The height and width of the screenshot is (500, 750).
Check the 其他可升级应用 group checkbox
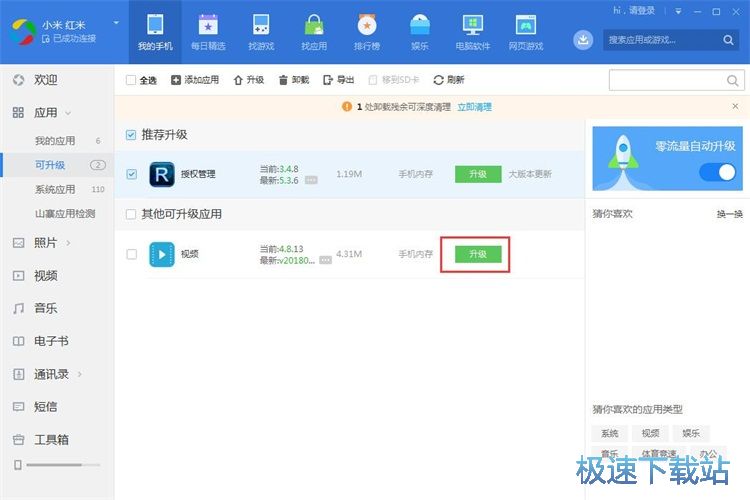[x=131, y=214]
